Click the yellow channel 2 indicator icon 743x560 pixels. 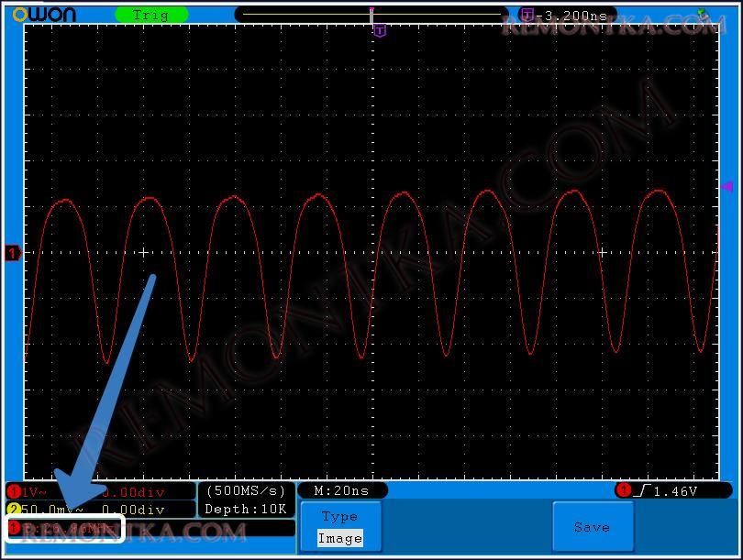(x=14, y=510)
